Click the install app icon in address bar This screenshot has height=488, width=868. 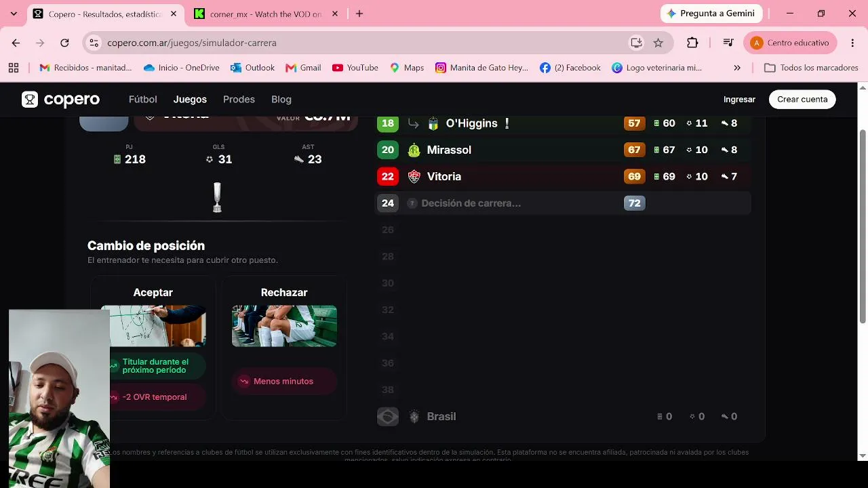click(636, 43)
